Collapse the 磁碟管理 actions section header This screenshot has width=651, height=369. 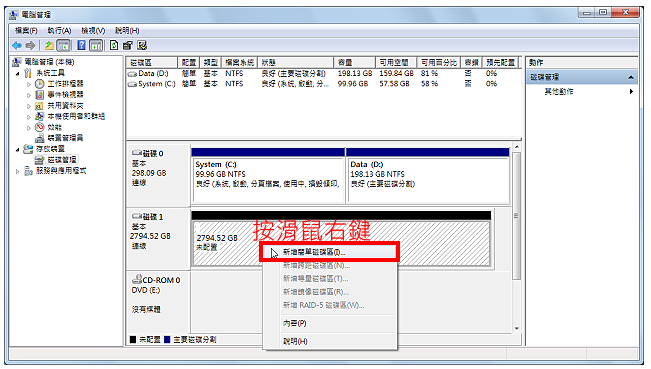pyautogui.click(x=631, y=77)
